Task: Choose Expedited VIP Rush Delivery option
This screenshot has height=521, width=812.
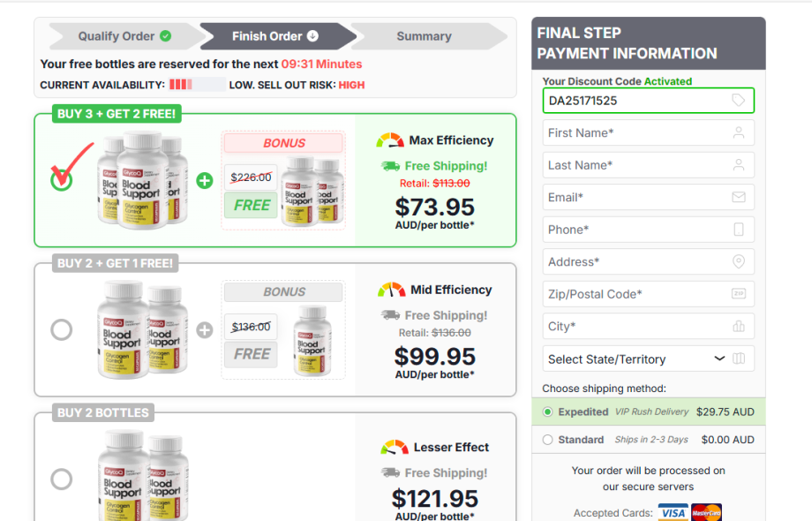Action: tap(649, 412)
